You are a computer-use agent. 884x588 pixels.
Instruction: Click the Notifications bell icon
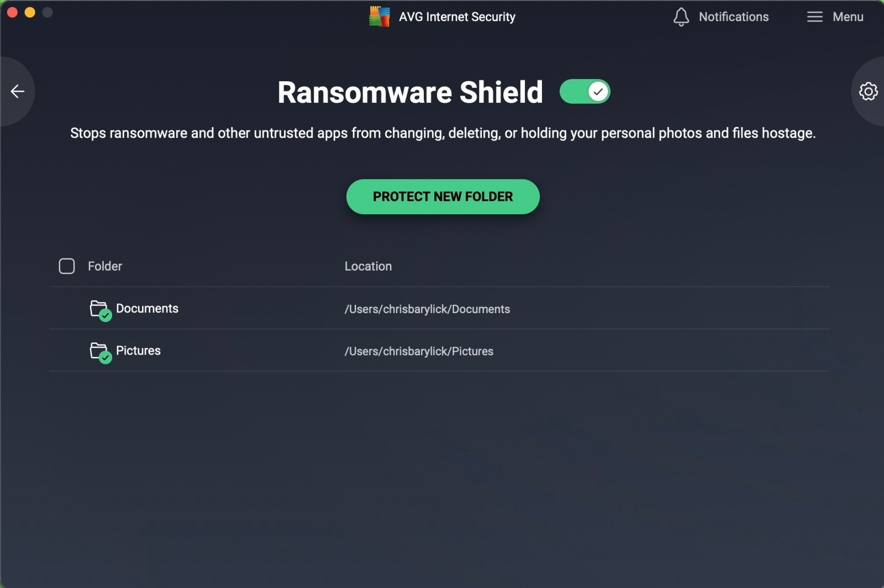681,17
